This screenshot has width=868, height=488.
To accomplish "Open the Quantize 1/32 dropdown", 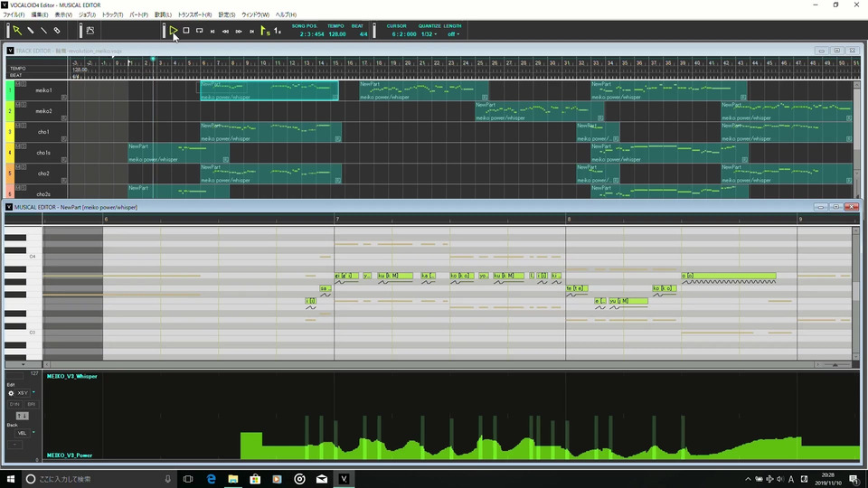I will tap(429, 34).
